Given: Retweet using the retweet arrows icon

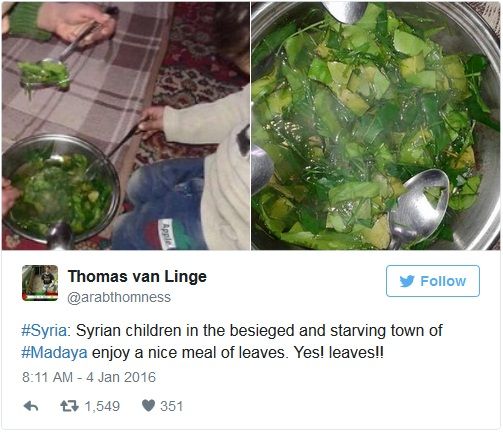Looking at the screenshot, I should tap(69, 406).
